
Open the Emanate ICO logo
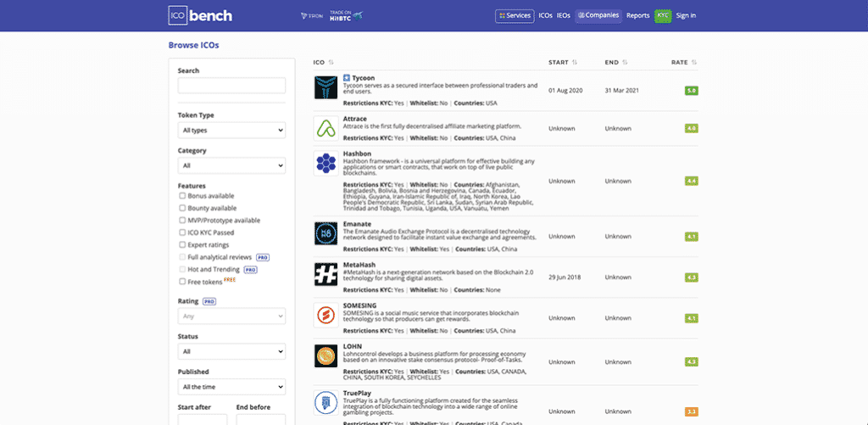326,233
